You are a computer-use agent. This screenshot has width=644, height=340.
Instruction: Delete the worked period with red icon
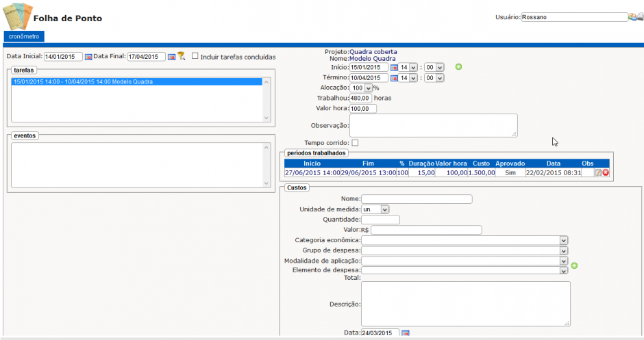[x=606, y=172]
